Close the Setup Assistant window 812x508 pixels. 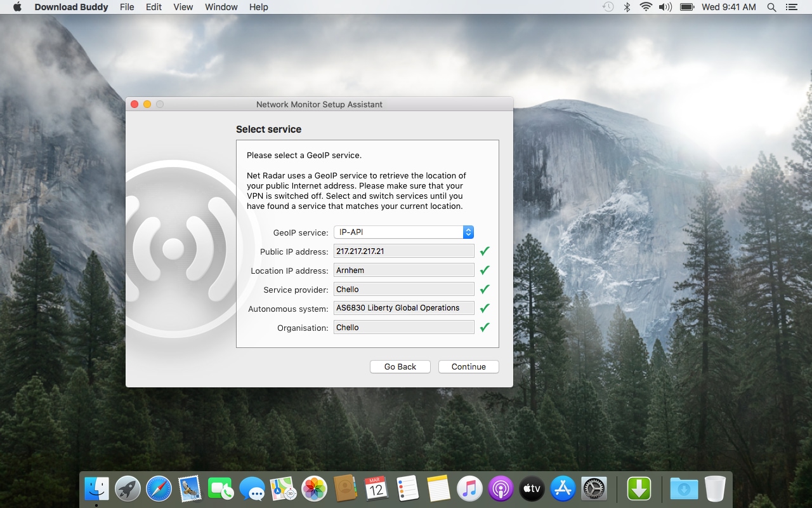tap(134, 104)
